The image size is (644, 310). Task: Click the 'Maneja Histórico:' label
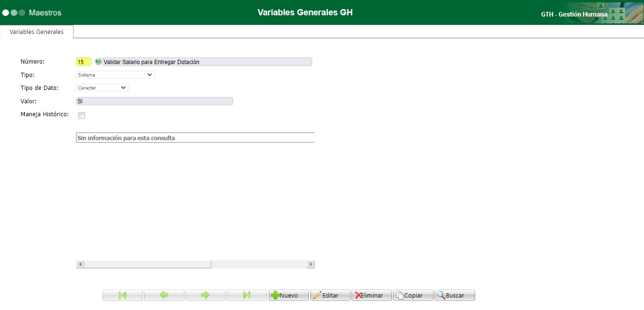45,114
